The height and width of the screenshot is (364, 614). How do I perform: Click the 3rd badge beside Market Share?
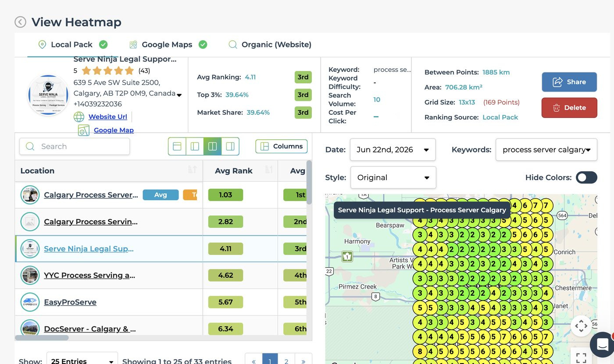[x=303, y=113]
